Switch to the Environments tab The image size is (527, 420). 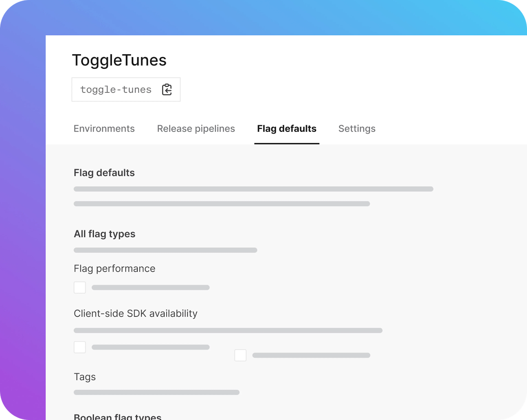point(104,129)
